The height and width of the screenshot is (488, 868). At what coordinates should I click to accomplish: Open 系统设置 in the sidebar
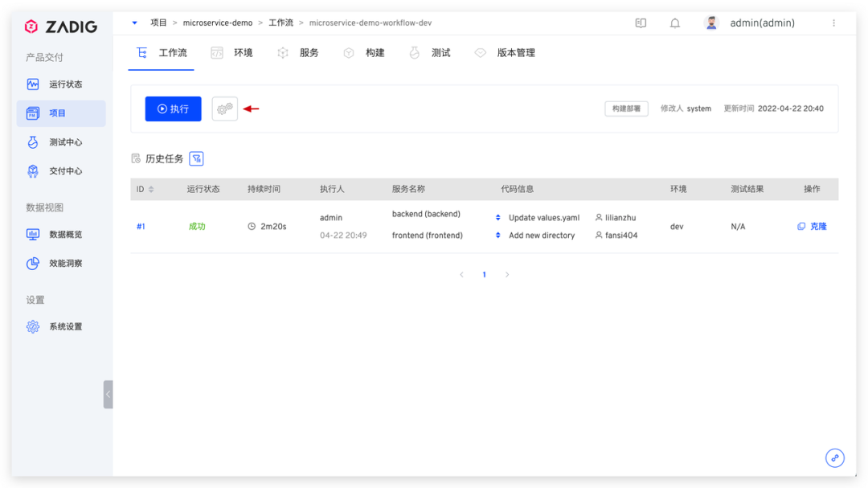[x=61, y=326]
